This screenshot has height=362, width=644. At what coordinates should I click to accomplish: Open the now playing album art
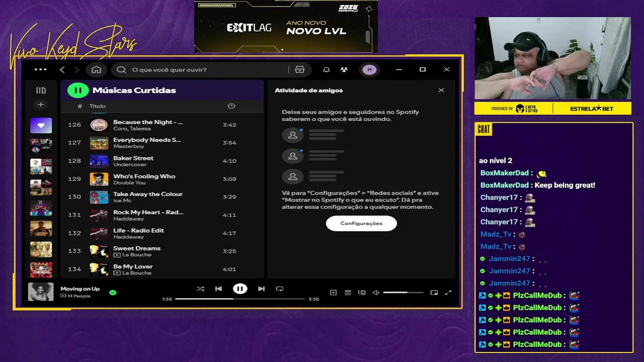coord(41,292)
